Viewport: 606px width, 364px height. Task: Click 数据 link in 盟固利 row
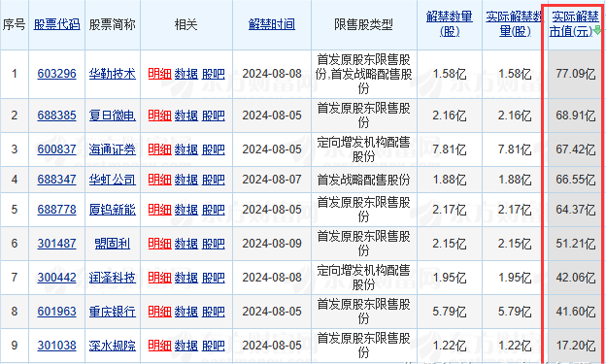[186, 244]
